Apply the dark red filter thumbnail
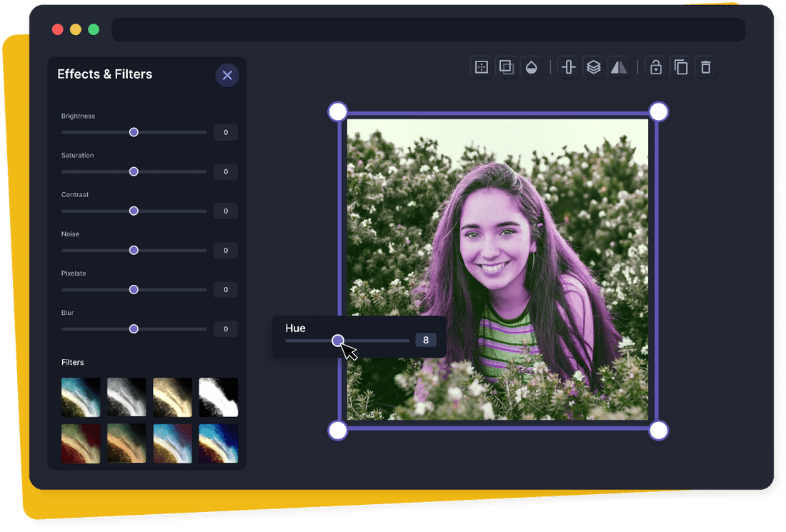The width and height of the screenshot is (786, 532). [81, 443]
